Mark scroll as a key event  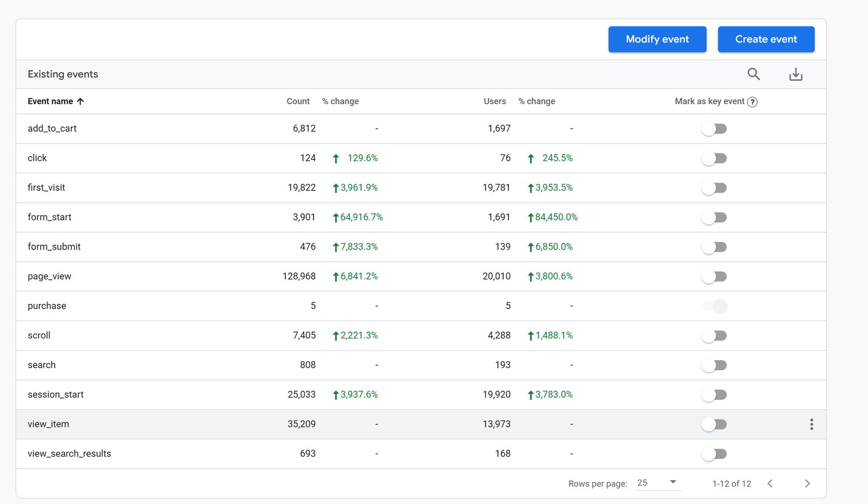point(714,336)
